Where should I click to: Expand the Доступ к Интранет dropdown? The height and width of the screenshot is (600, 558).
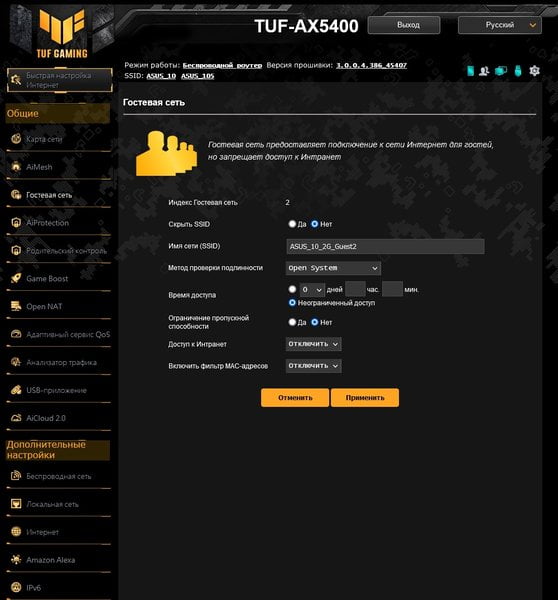click(313, 344)
